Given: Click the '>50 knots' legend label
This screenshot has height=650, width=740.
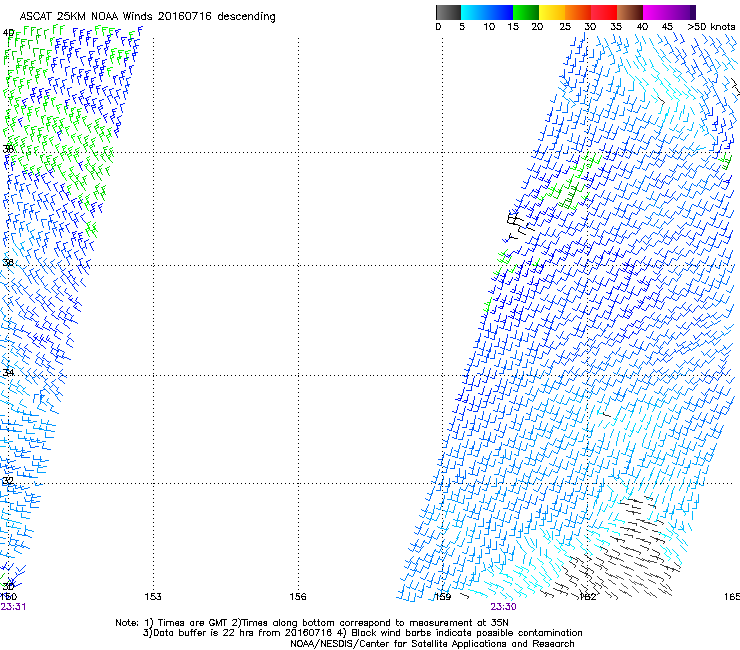Looking at the screenshot, I should [711, 27].
